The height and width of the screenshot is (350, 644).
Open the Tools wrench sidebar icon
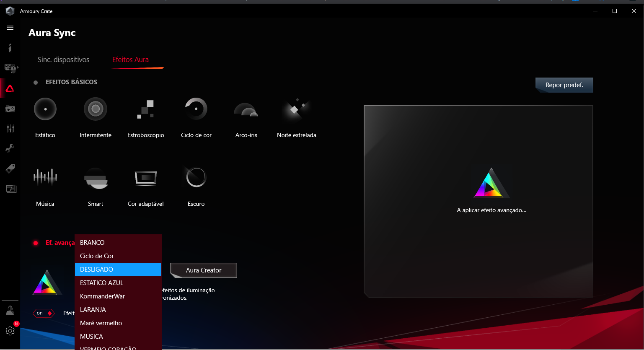(x=10, y=148)
